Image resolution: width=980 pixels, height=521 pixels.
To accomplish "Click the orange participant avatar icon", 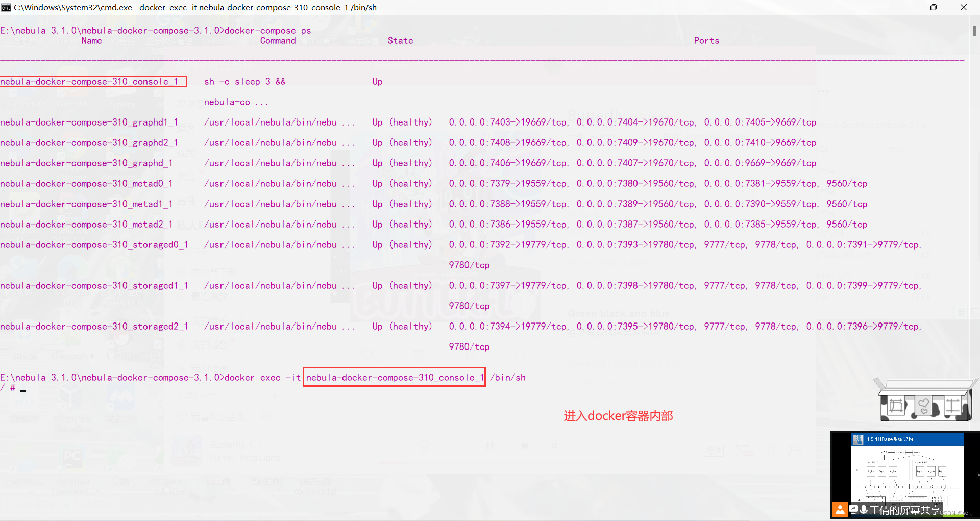I will click(840, 509).
